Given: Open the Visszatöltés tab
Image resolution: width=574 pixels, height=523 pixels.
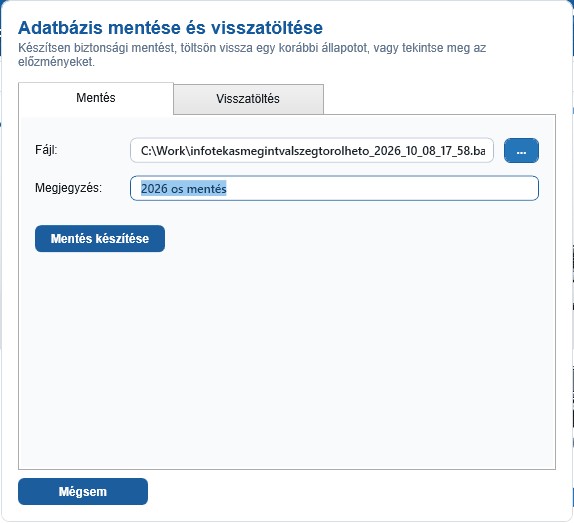Looking at the screenshot, I should click(x=248, y=99).
